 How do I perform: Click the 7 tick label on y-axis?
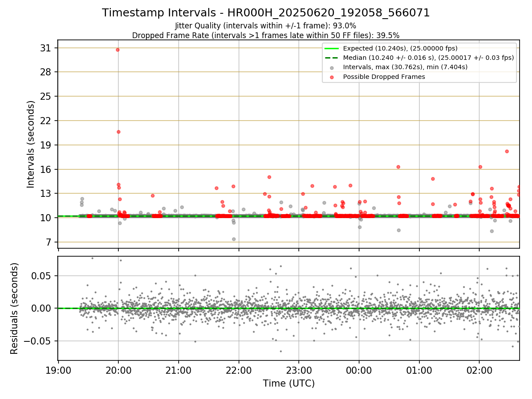tap(49, 242)
